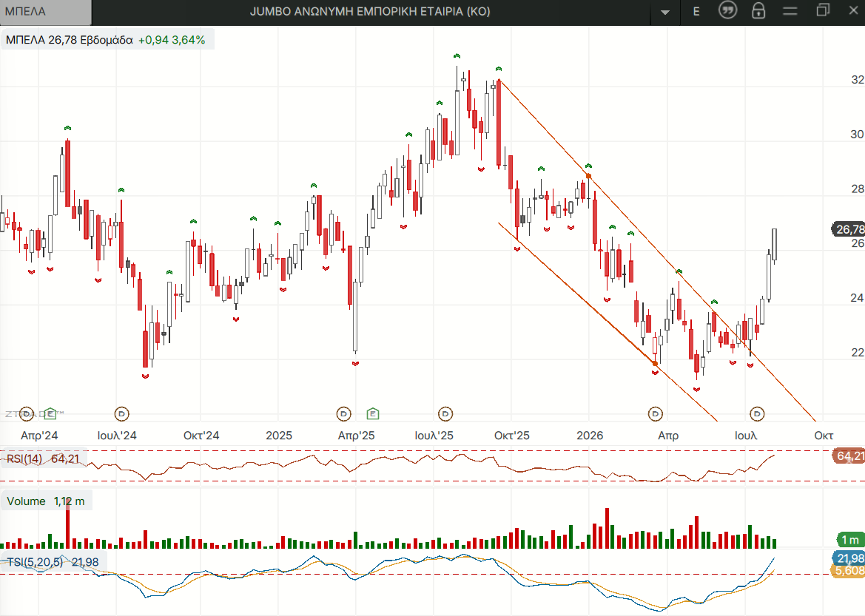Image resolution: width=865 pixels, height=616 pixels.
Task: Click the Οκτ'25 time axis label
Action: tap(512, 436)
